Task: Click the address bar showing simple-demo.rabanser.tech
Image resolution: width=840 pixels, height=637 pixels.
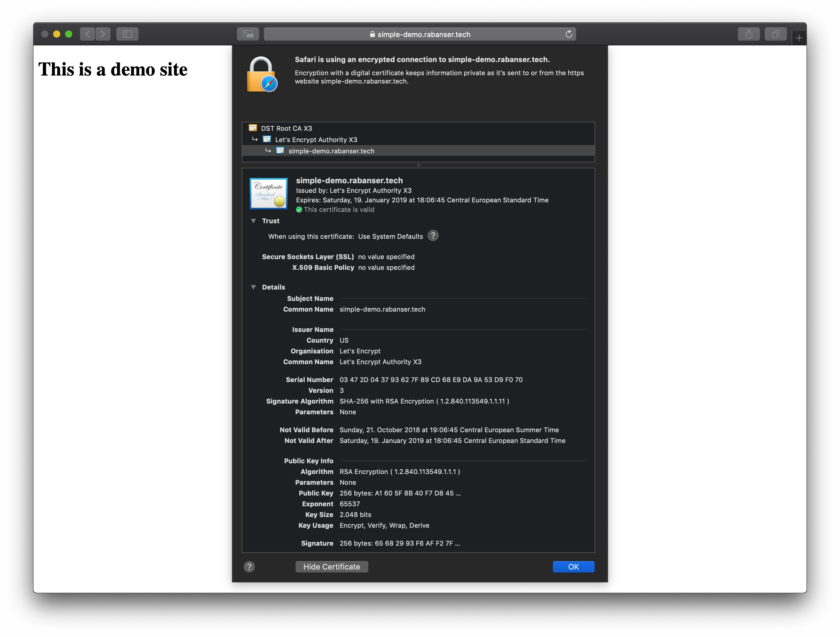Action: [420, 34]
